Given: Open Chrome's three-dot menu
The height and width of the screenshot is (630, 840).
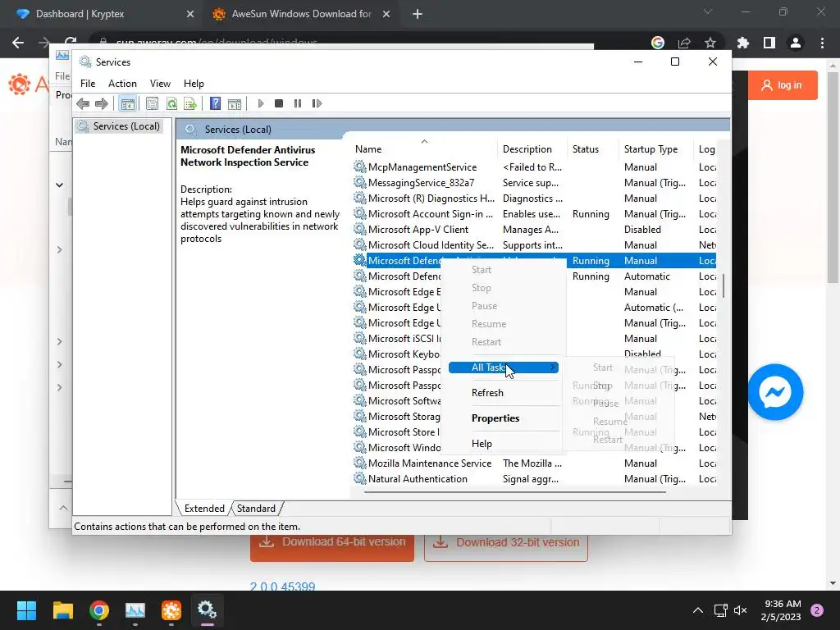Looking at the screenshot, I should coord(822,43).
